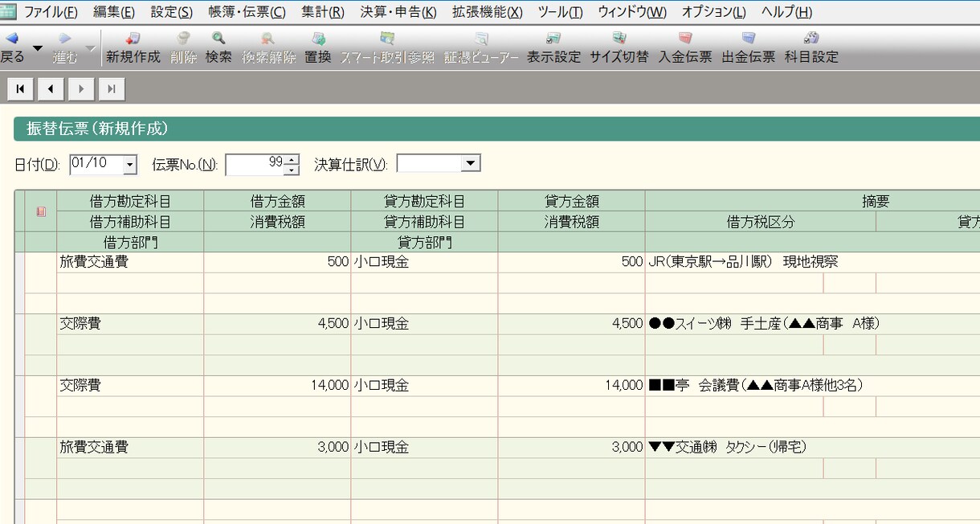The width and height of the screenshot is (980, 524).
Task: Go to next record navigation button
Action: (x=81, y=89)
